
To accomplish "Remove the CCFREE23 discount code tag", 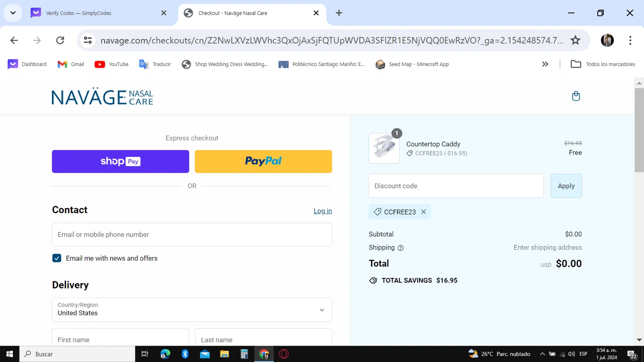I will point(423,212).
